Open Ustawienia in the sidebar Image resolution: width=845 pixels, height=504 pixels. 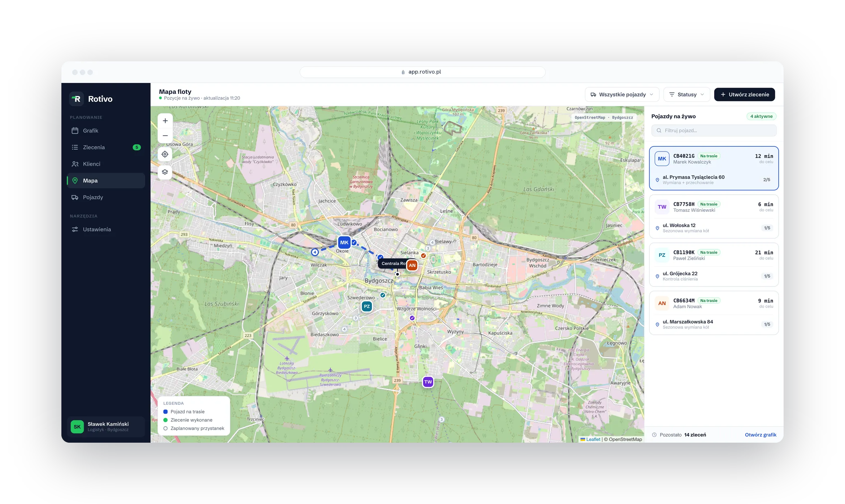tap(106, 229)
